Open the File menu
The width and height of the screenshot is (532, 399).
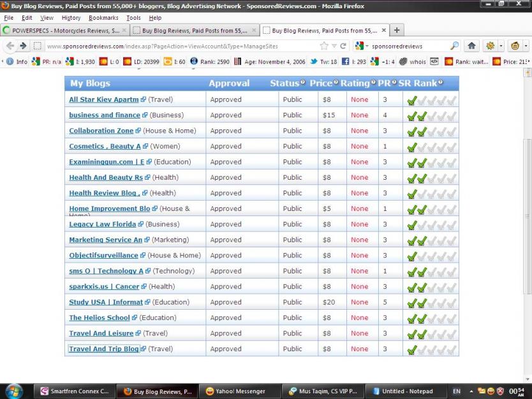[8, 18]
